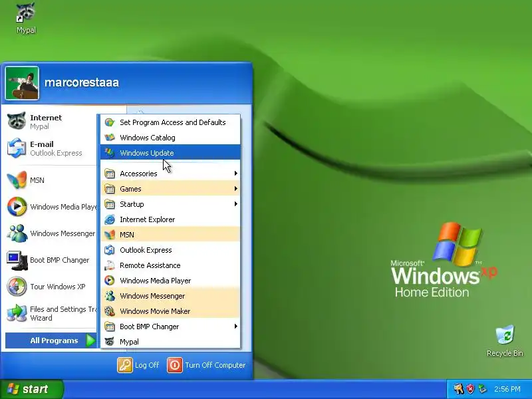Open Windows Catalog from programs menu
The height and width of the screenshot is (399, 532).
point(170,138)
